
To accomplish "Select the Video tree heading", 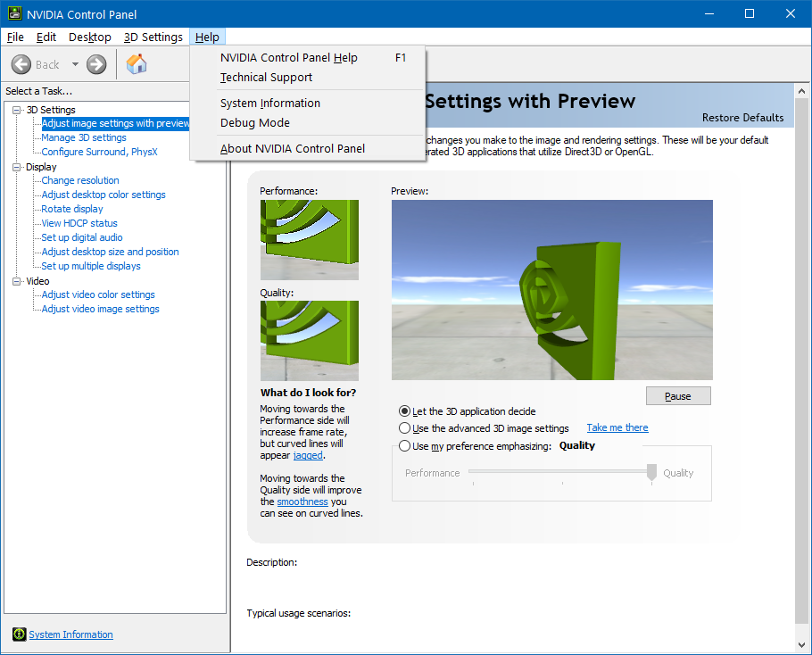I will pyautogui.click(x=37, y=281).
